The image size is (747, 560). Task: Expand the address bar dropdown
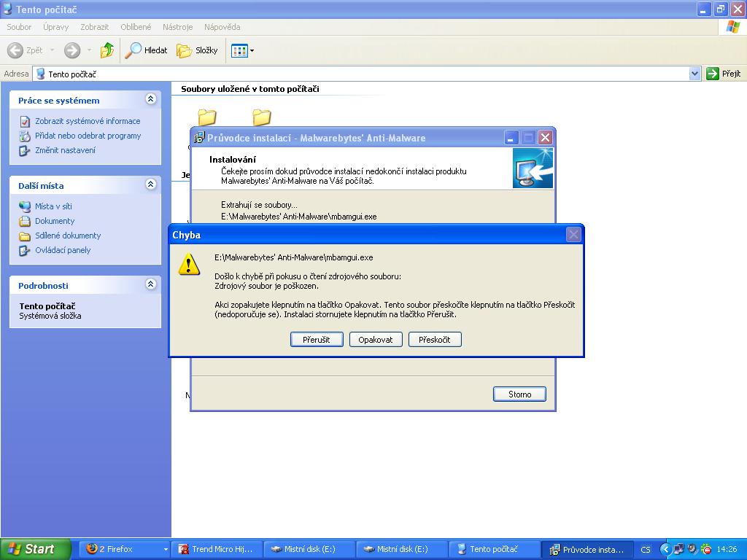coord(694,74)
